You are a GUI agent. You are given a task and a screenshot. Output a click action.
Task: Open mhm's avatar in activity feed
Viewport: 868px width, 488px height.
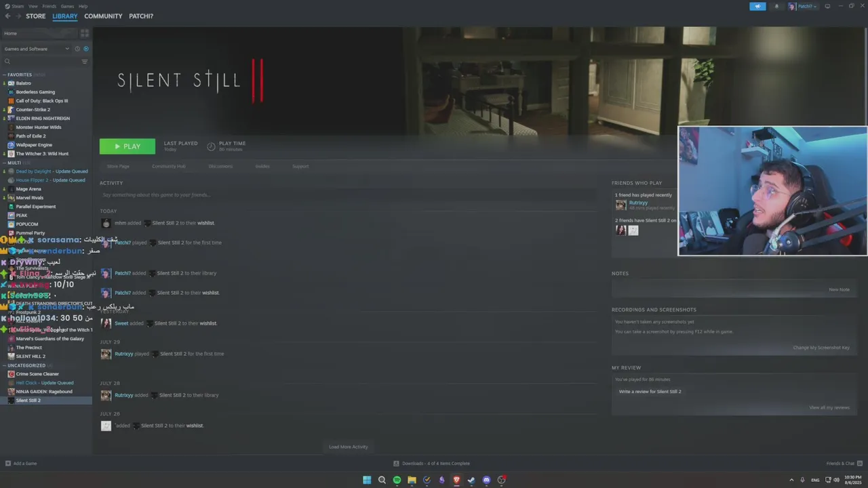(106, 223)
